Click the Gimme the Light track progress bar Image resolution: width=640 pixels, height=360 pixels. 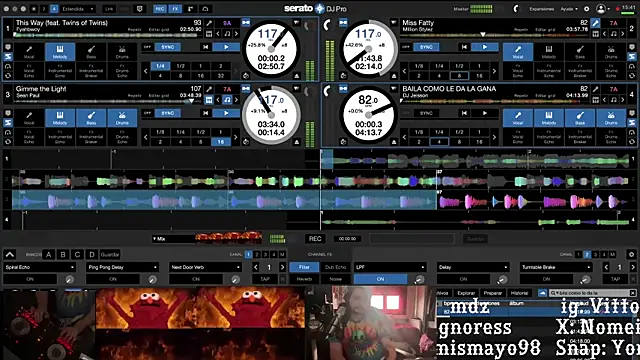point(106,101)
